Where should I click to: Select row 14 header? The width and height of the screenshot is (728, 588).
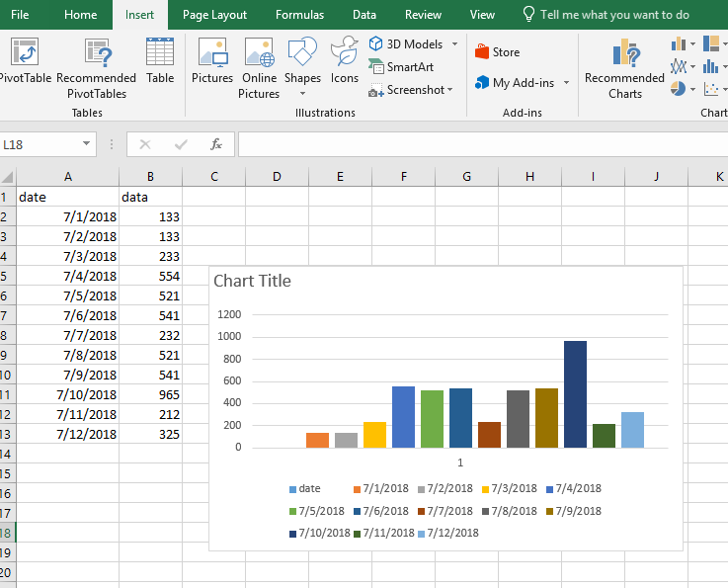pos(6,454)
